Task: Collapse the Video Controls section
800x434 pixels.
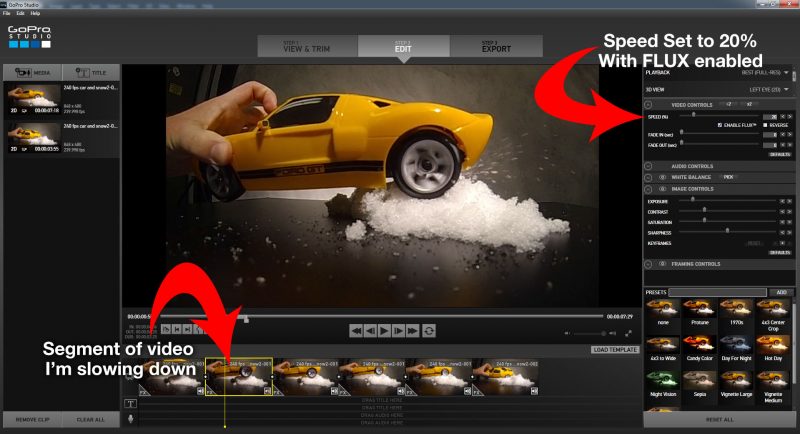Action: pyautogui.click(x=649, y=104)
